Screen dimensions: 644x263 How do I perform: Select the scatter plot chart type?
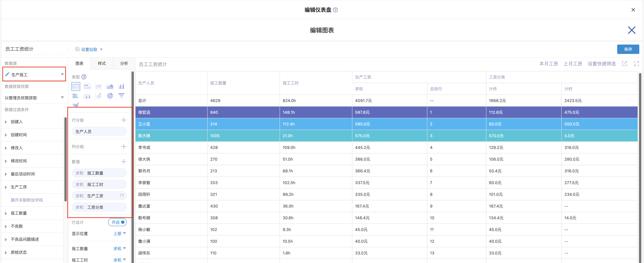pos(98,96)
